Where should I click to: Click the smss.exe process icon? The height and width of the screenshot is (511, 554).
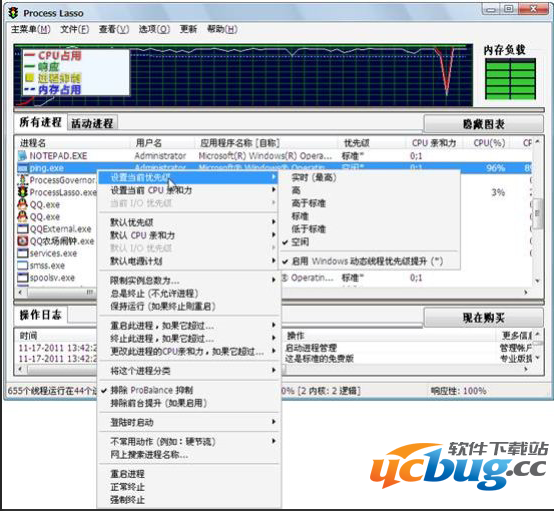23,265
